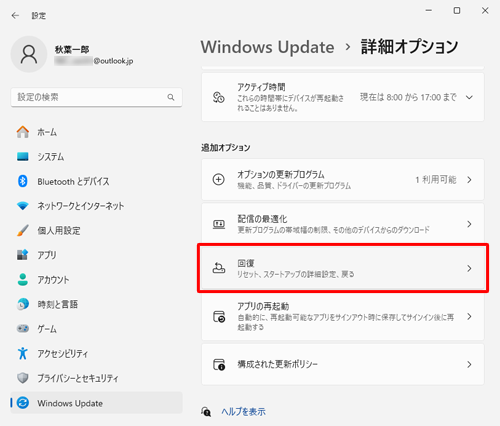Open 時刻と言語 label in sidebar

(57, 304)
